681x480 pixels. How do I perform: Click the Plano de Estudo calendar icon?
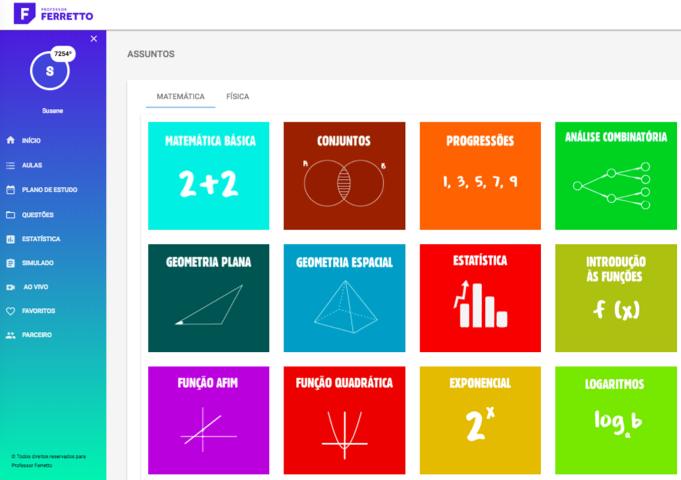pyautogui.click(x=10, y=189)
